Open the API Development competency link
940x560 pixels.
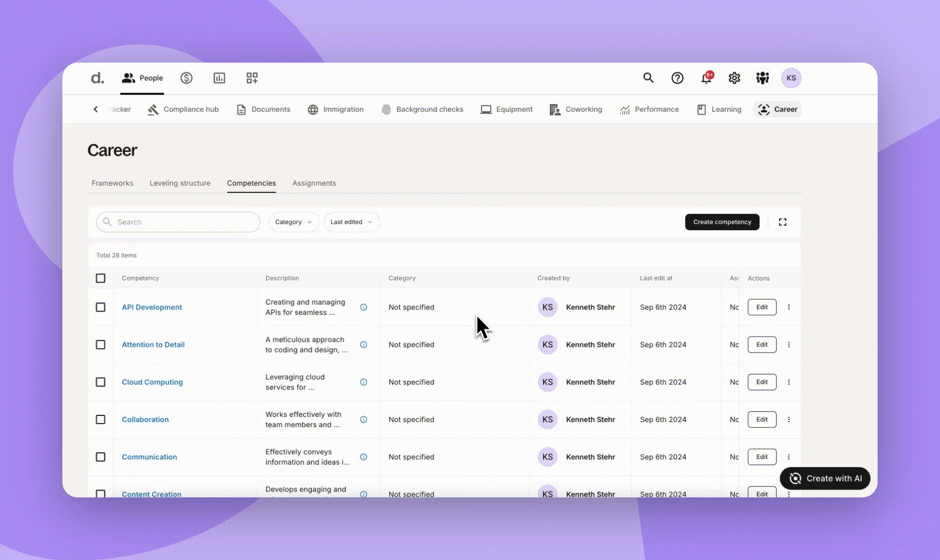pyautogui.click(x=152, y=307)
